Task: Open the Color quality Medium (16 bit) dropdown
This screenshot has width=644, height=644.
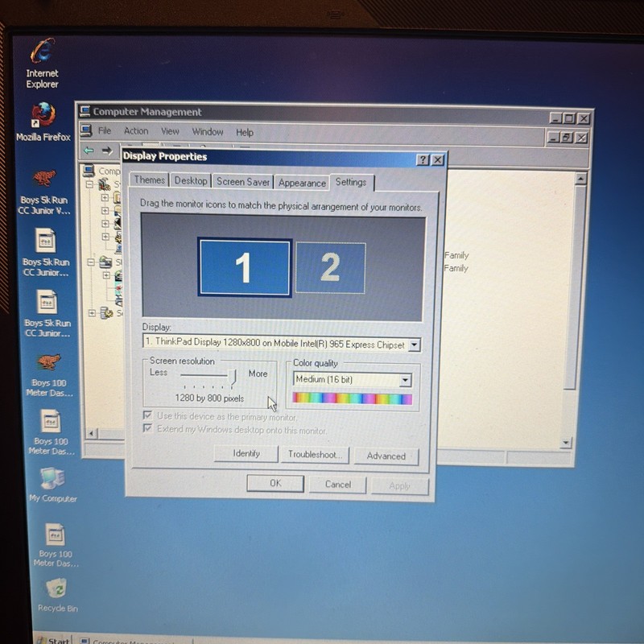Action: [x=406, y=380]
